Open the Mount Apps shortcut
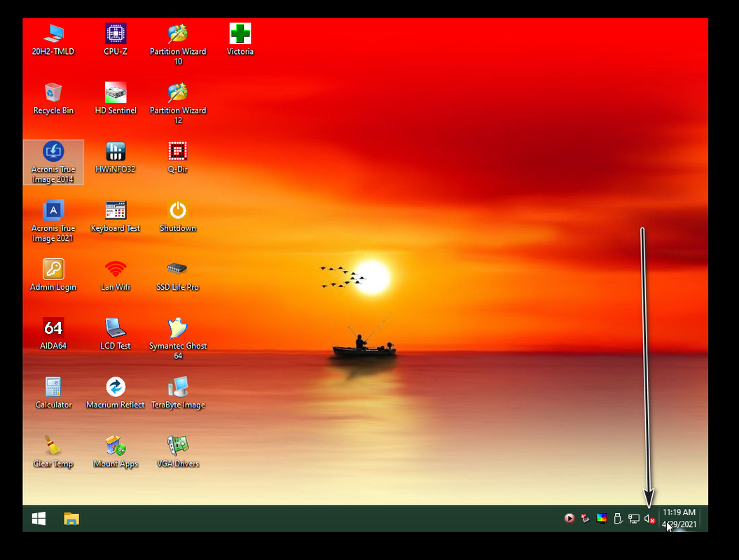 coord(116,451)
